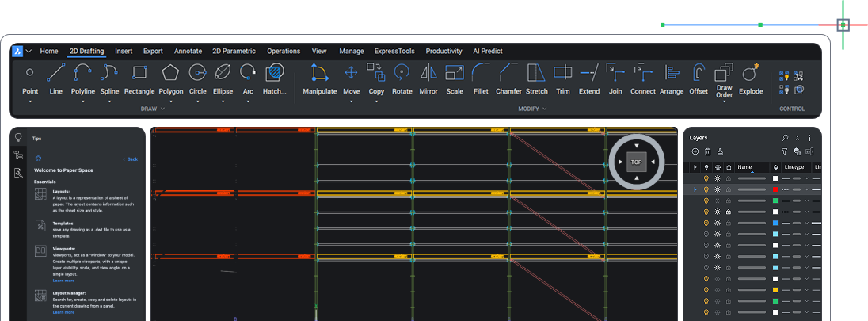Apply the Chamfer tool
Screen dimensions: 868x321
pos(508,72)
